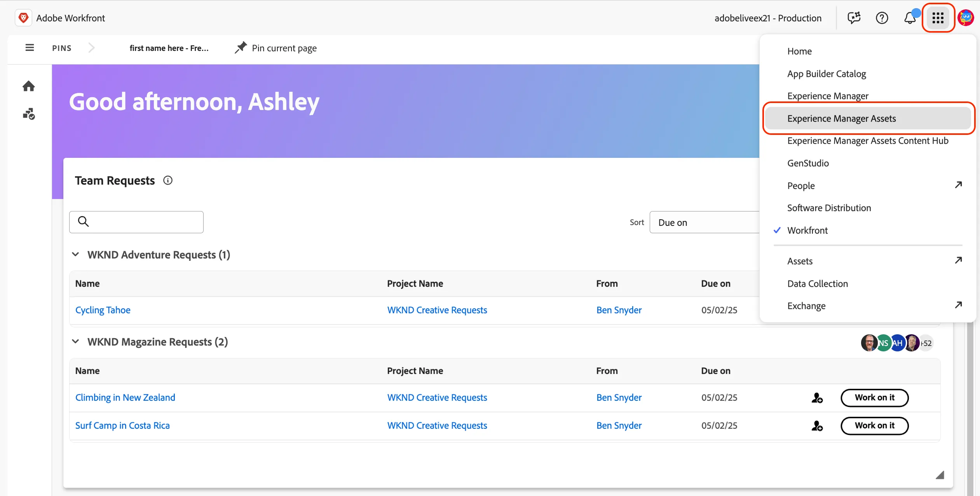This screenshot has width=980, height=496.
Task: Click the Adobe Workfront logo icon
Action: pyautogui.click(x=23, y=18)
